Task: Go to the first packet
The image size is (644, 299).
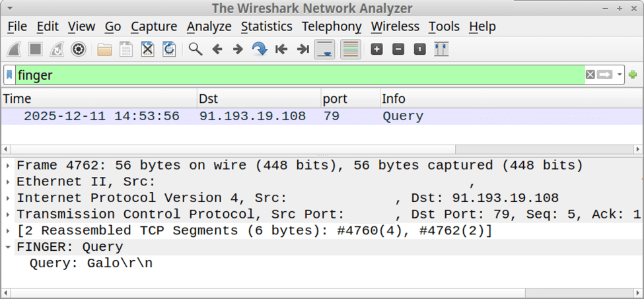Action: click(x=281, y=50)
